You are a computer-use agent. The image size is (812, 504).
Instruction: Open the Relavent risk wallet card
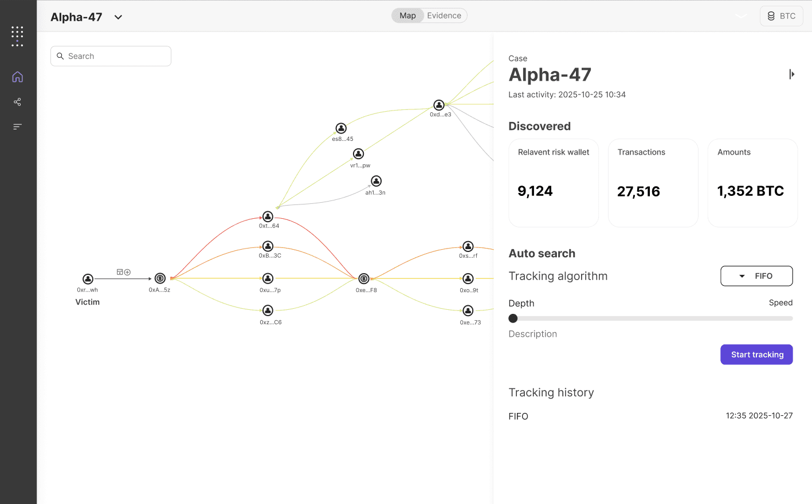[x=554, y=183]
